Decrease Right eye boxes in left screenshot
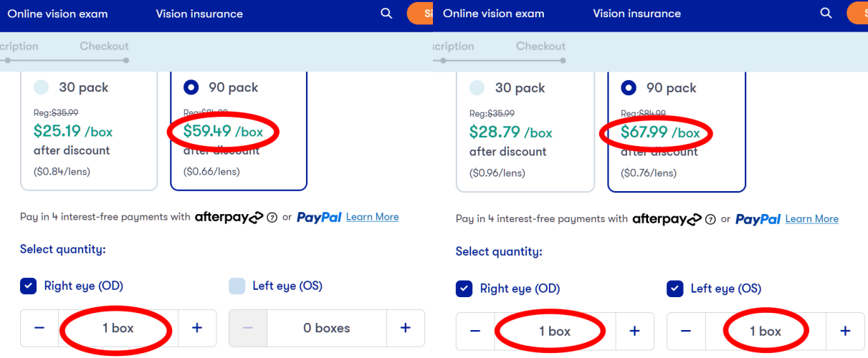Image resolution: width=868 pixels, height=358 pixels. (x=39, y=328)
